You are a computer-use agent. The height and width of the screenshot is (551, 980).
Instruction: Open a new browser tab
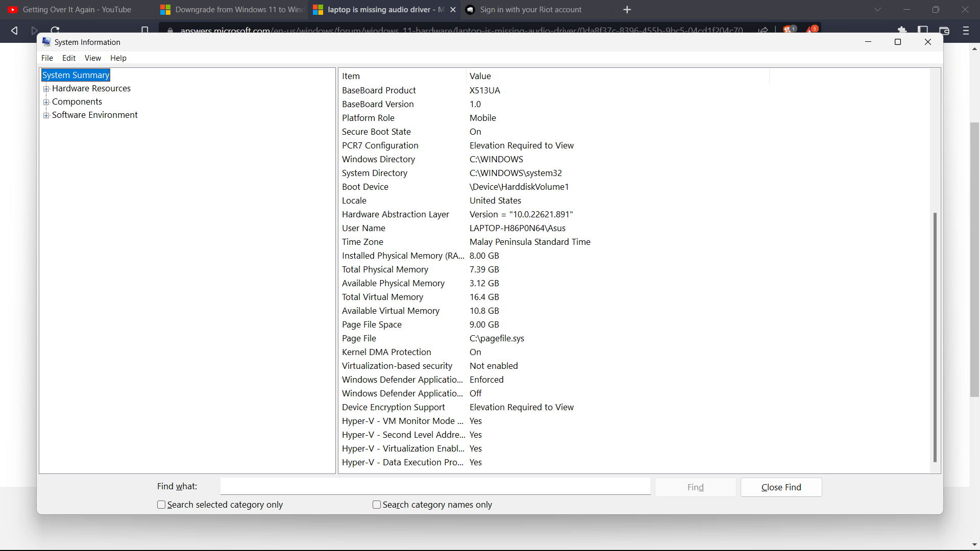click(627, 10)
